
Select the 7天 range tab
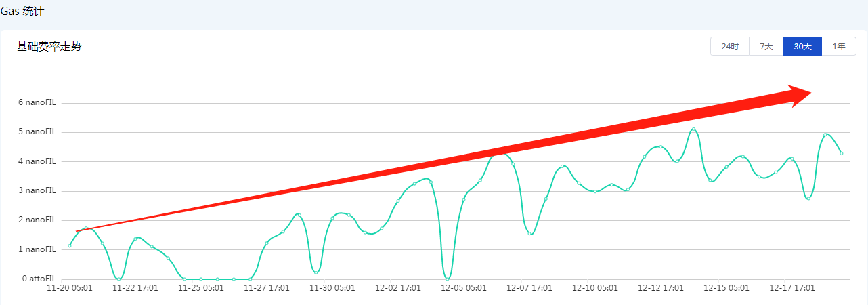766,47
